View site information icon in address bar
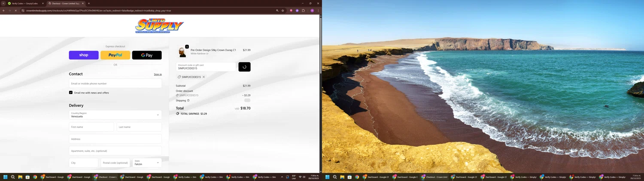 tap(23, 11)
